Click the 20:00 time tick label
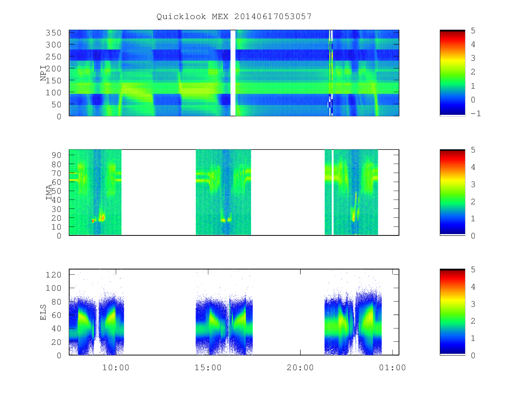Image resolution: width=532 pixels, height=399 pixels. coord(300,368)
